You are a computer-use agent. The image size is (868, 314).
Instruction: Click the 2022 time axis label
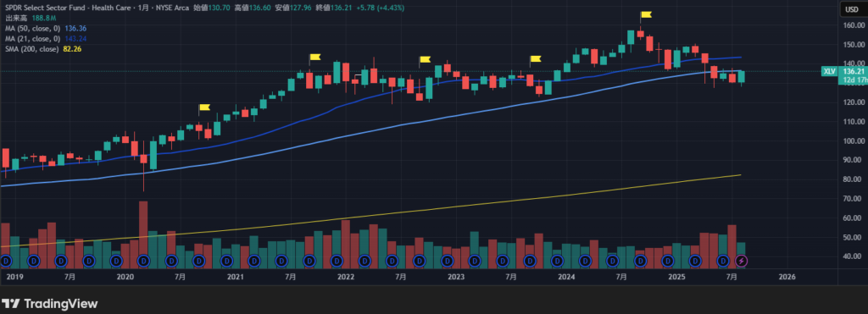point(346,277)
